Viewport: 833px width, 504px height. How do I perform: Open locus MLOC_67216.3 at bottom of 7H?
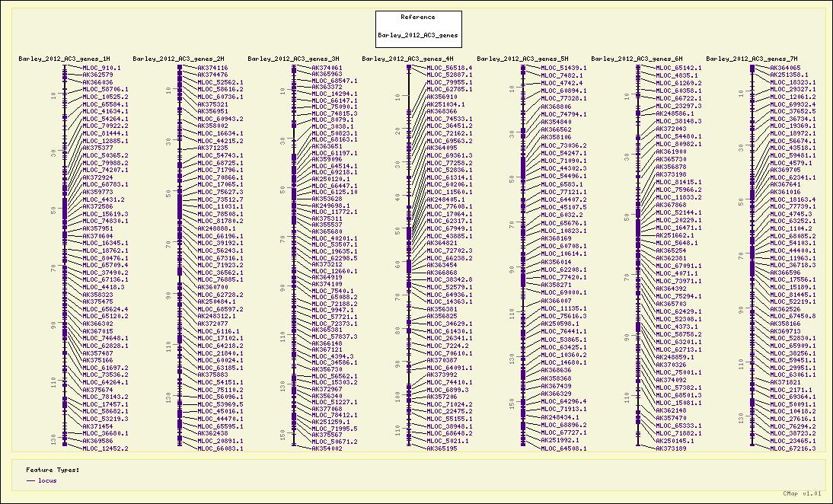(793, 449)
